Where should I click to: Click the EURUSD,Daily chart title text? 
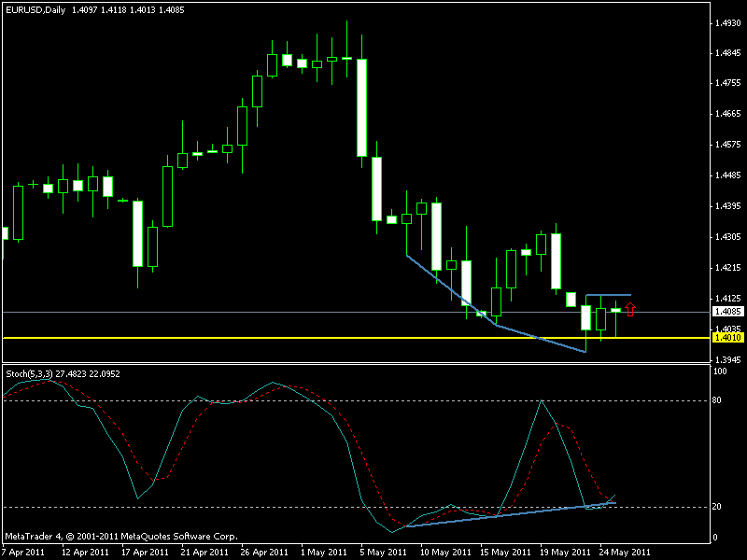35,10
